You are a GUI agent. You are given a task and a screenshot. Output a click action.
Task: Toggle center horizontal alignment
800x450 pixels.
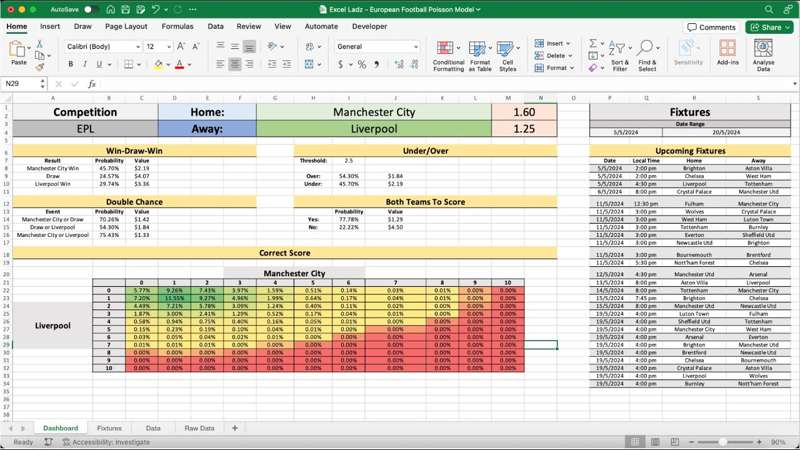point(235,64)
